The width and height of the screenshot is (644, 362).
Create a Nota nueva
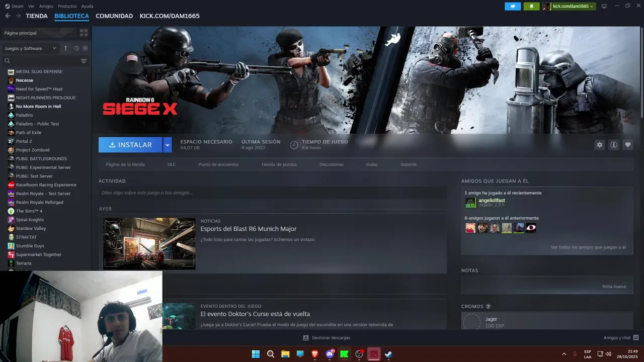pyautogui.click(x=614, y=286)
